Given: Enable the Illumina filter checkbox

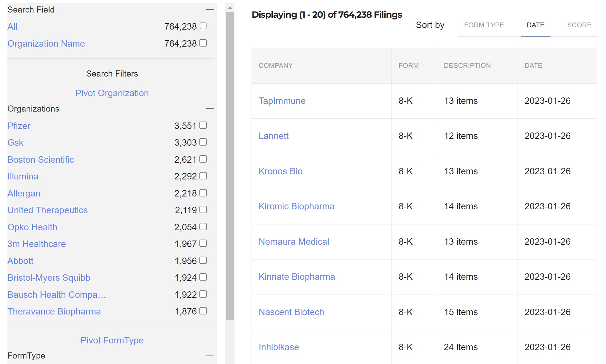Looking at the screenshot, I should click(203, 176).
